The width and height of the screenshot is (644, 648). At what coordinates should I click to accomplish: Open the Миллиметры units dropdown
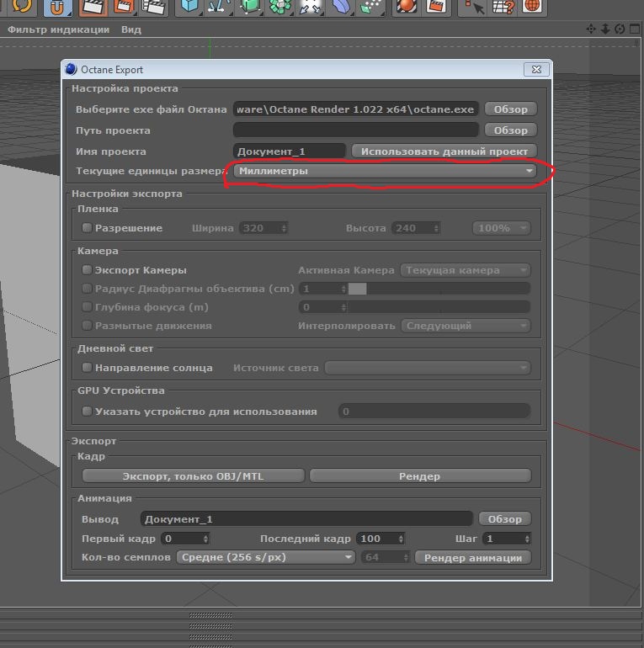coord(385,171)
